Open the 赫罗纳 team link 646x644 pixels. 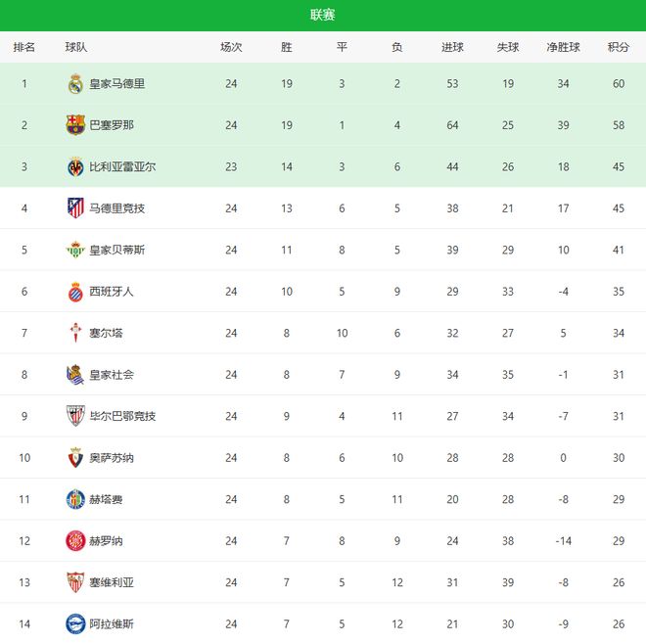106,541
